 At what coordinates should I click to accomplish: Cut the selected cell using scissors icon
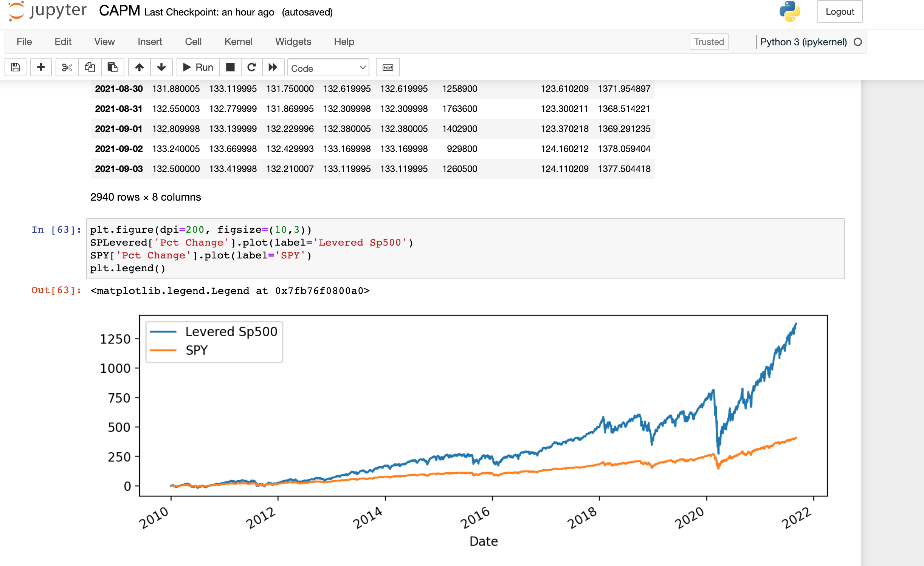point(67,67)
